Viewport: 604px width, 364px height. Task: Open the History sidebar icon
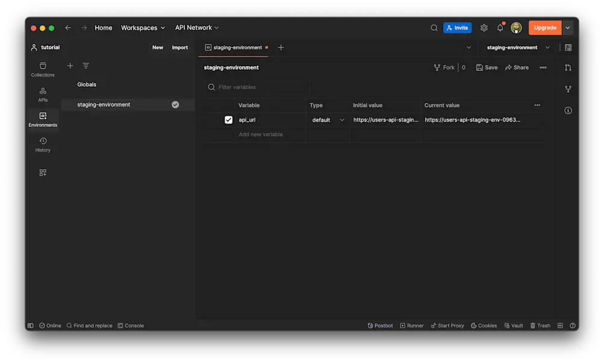(x=42, y=144)
